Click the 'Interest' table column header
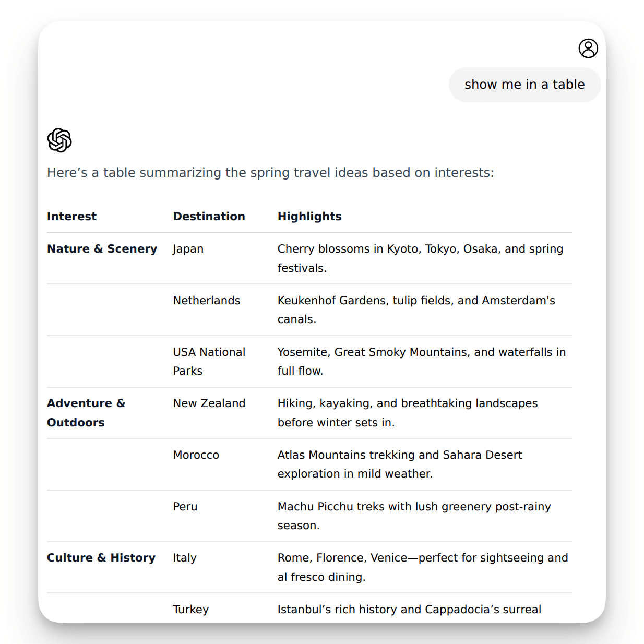644x644 pixels. pos(71,216)
